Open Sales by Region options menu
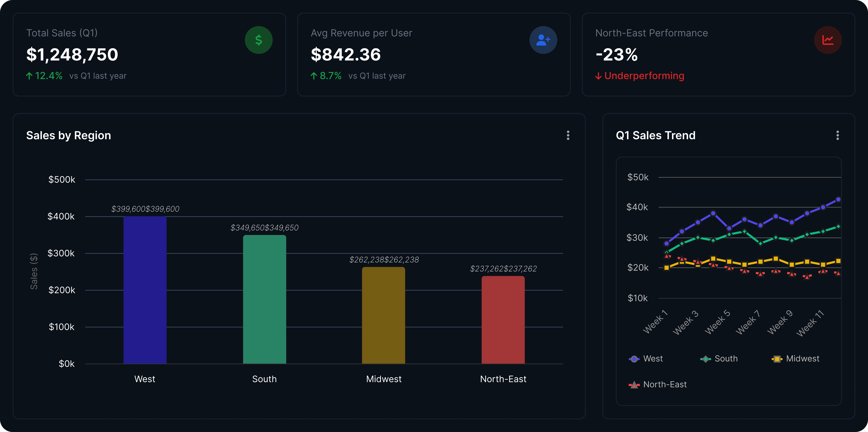 [x=568, y=135]
